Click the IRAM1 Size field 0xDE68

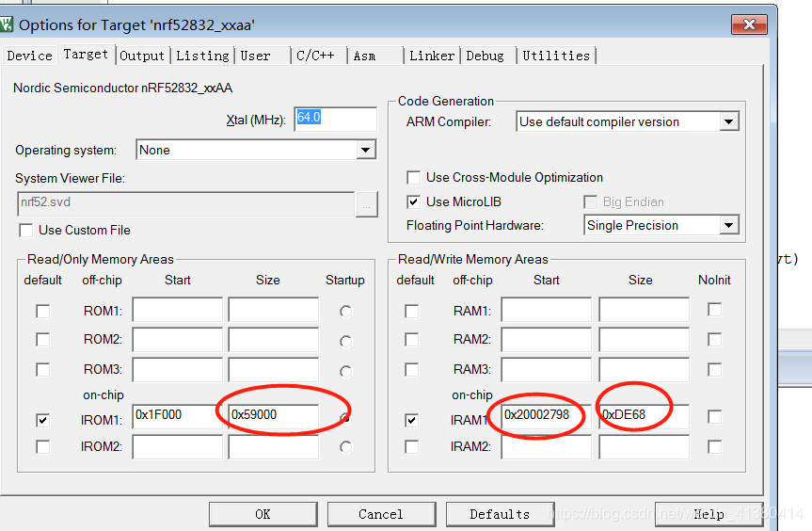pos(645,416)
